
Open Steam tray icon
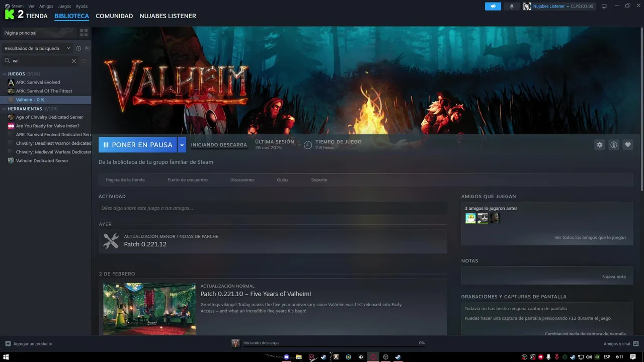(x=573, y=357)
